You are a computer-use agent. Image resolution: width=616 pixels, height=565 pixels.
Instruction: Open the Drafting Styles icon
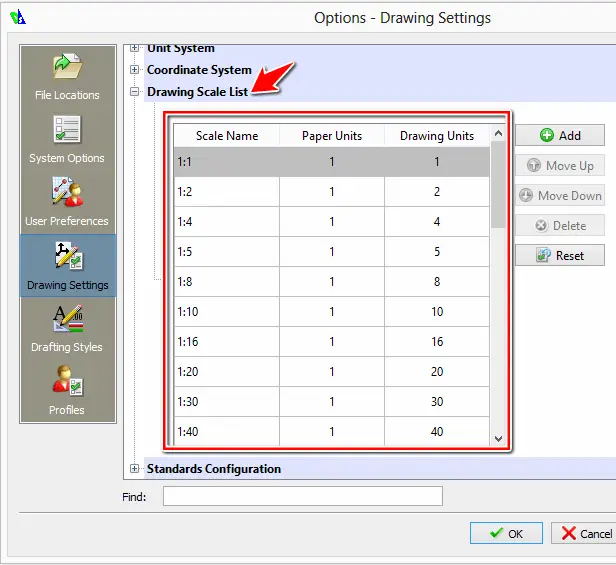coord(68,318)
